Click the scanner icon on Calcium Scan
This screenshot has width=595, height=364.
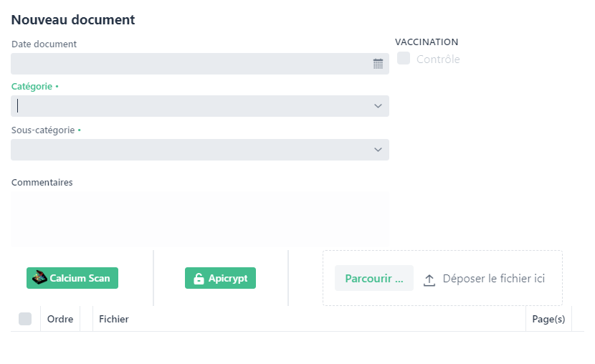(39, 278)
